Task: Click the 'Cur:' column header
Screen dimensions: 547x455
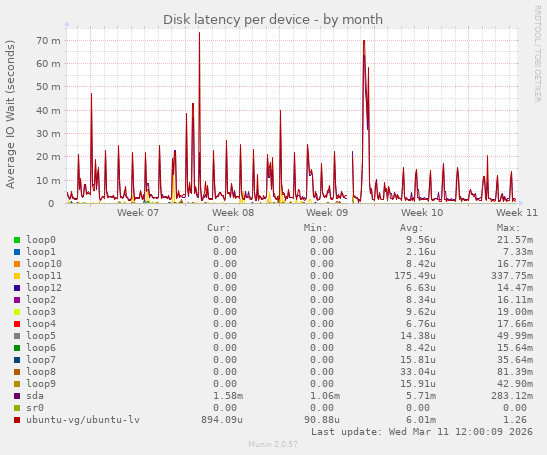Action: [219, 228]
